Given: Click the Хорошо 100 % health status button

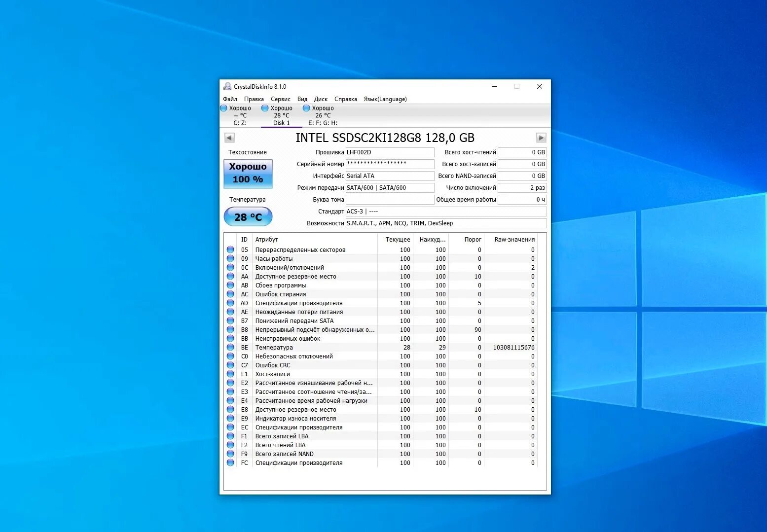Looking at the screenshot, I should [x=248, y=174].
